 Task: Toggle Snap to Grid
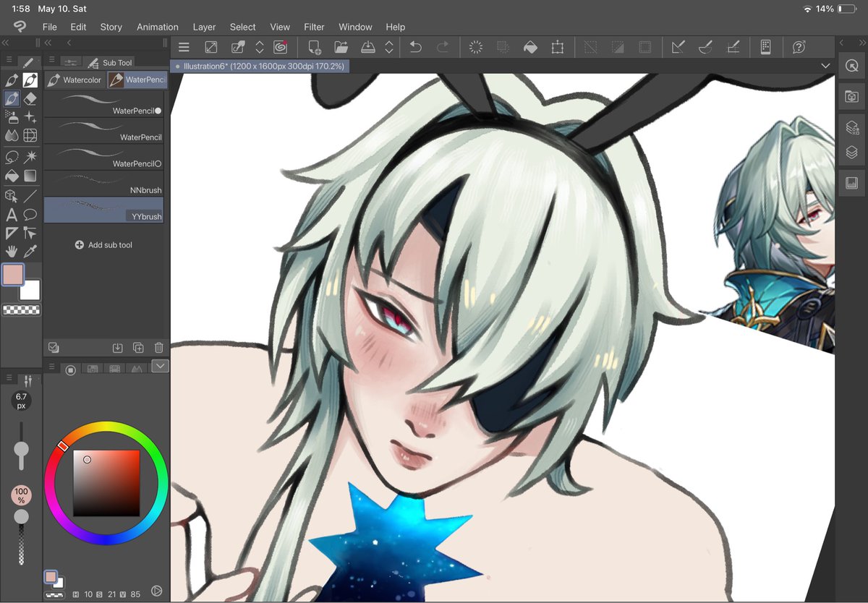[x=733, y=47]
